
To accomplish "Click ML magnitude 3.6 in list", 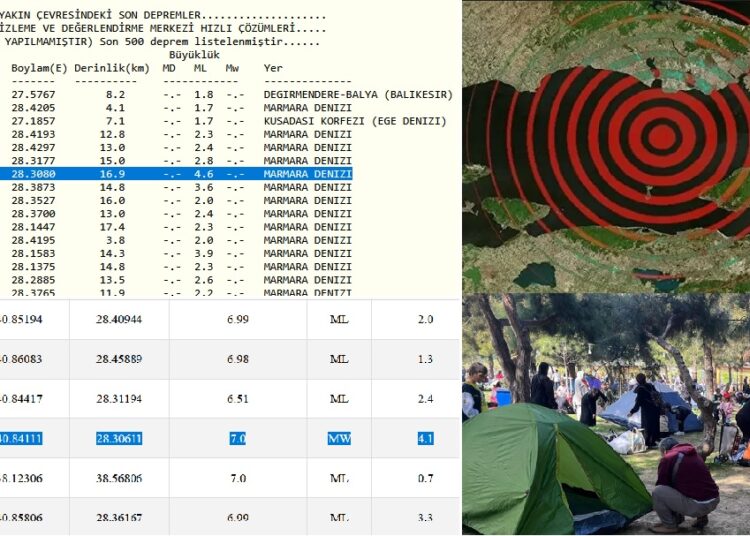I will click(203, 187).
